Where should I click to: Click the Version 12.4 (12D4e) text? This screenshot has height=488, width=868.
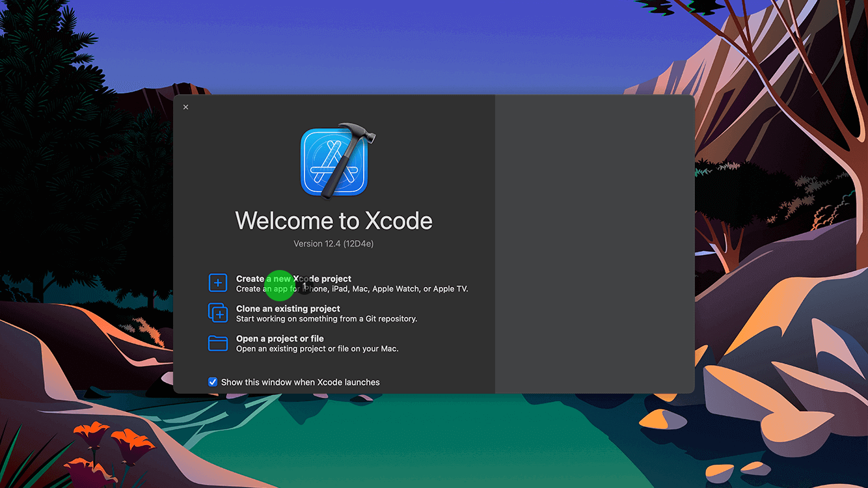[x=334, y=244]
